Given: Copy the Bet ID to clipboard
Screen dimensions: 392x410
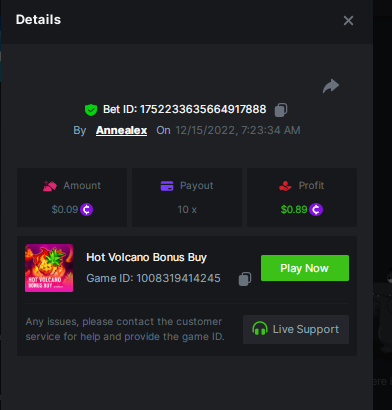Looking at the screenshot, I should pos(281,110).
